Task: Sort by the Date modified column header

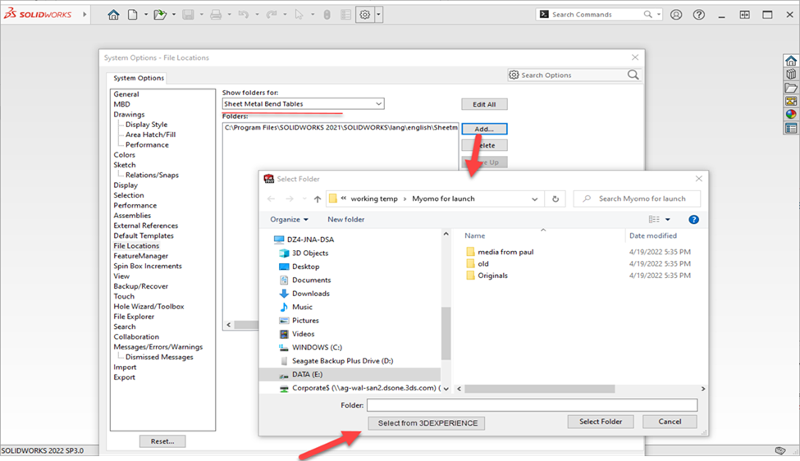Action: 653,236
